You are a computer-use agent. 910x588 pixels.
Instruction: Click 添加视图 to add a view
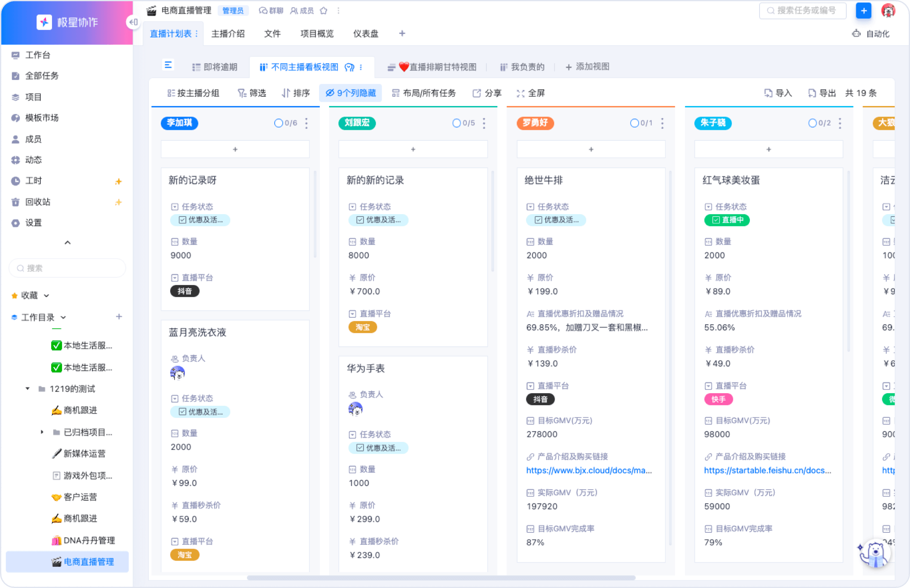(x=587, y=67)
